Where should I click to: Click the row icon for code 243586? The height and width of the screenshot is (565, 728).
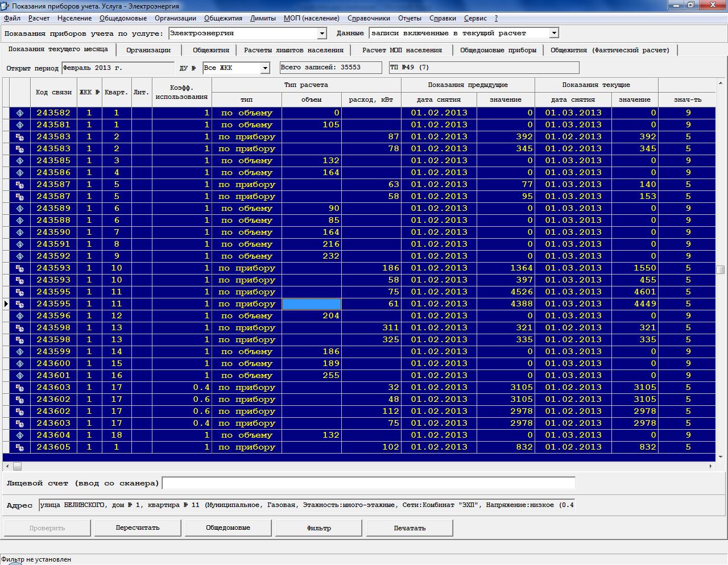coord(19,173)
